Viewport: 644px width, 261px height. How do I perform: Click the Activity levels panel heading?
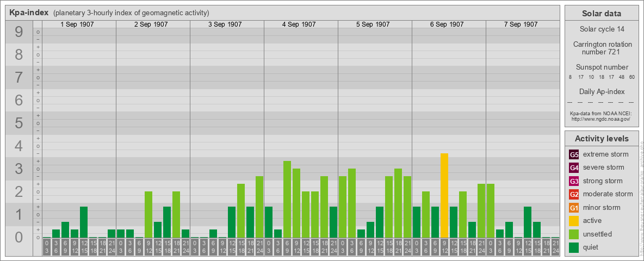point(602,139)
